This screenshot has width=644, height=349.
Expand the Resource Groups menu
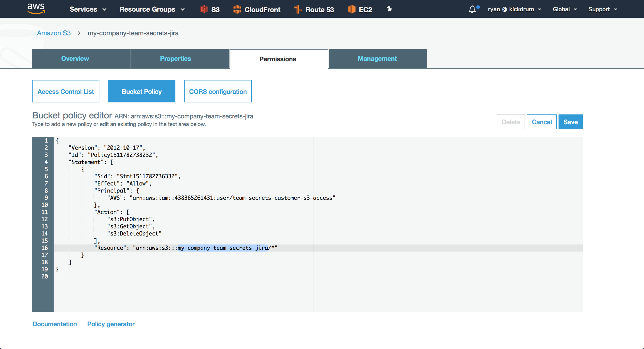(x=152, y=9)
